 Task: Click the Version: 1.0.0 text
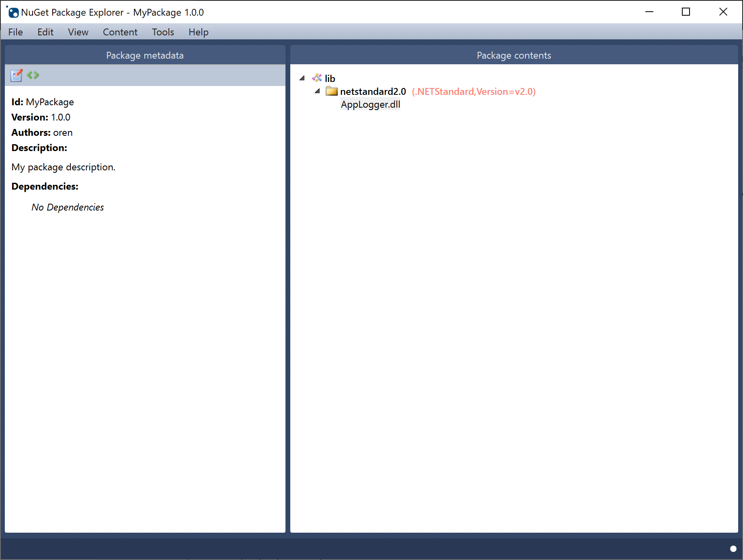pyautogui.click(x=41, y=117)
